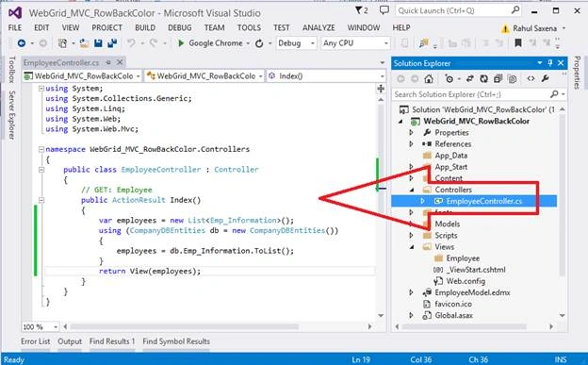The width and height of the screenshot is (588, 365).
Task: Open the ANALYZE menu
Action: pos(318,27)
